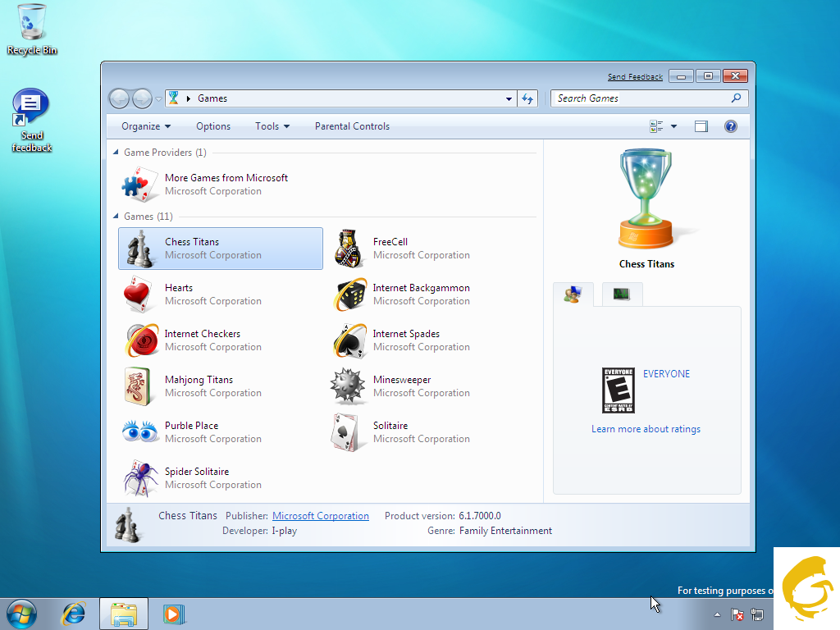Open the Tools dropdown menu
840x630 pixels.
click(272, 126)
